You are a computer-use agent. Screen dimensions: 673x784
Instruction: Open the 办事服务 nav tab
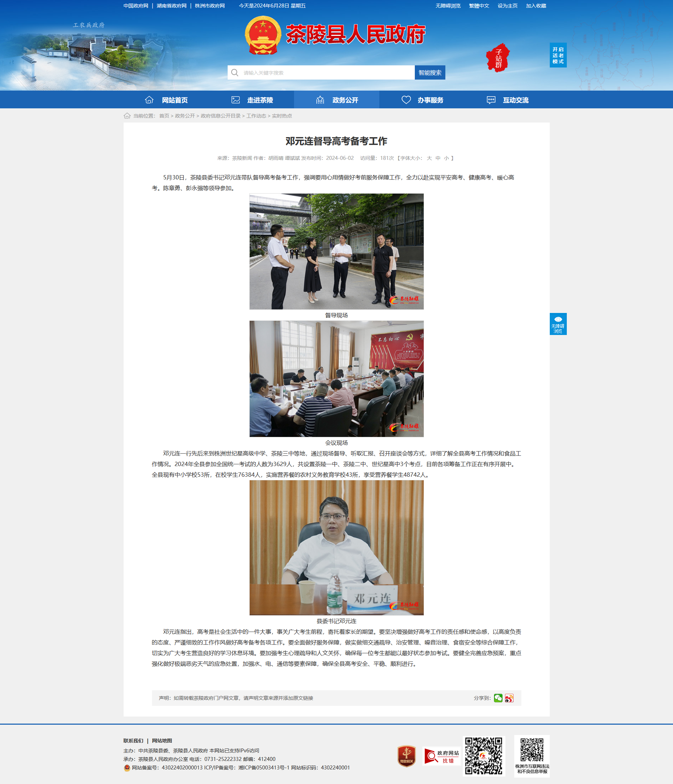tap(422, 100)
